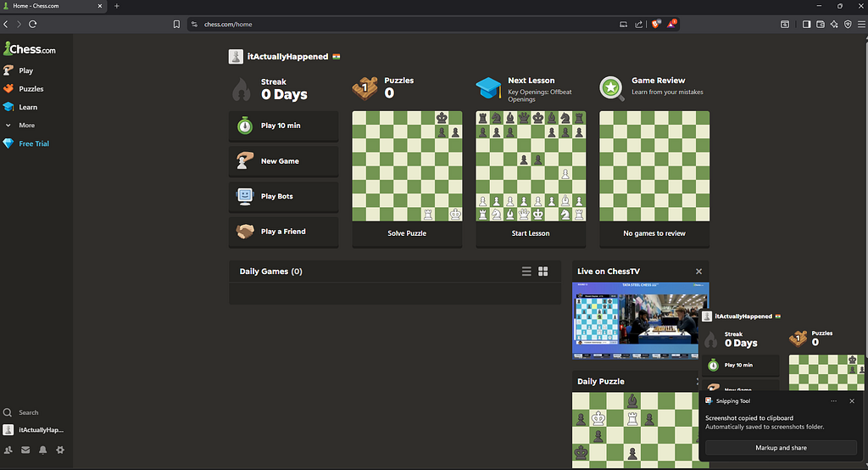The height and width of the screenshot is (470, 868).
Task: Click the Brave Shields lion icon
Action: click(x=656, y=25)
